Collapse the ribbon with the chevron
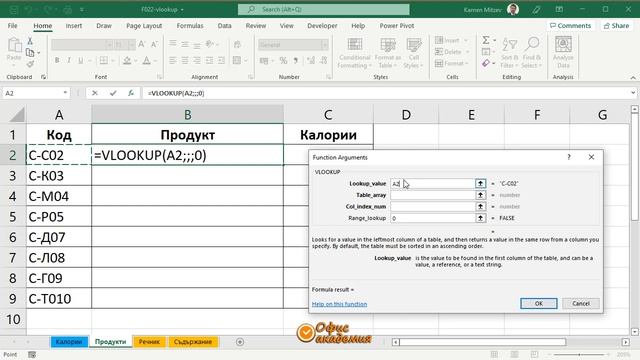 (633, 78)
